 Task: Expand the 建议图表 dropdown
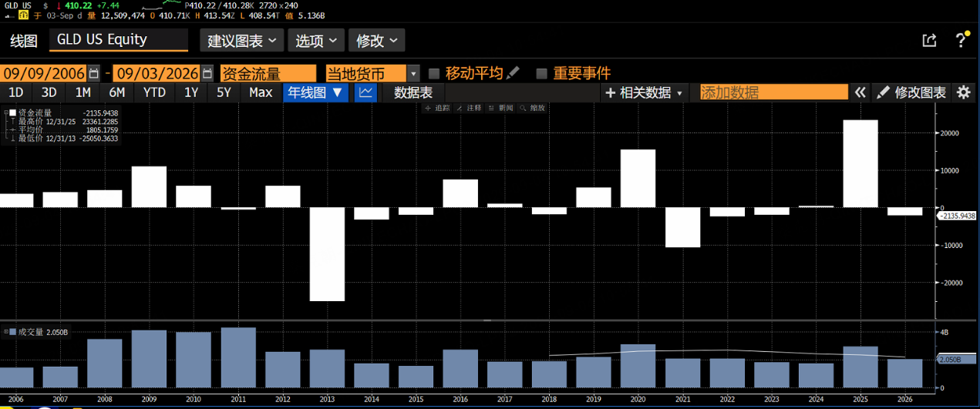click(x=241, y=41)
